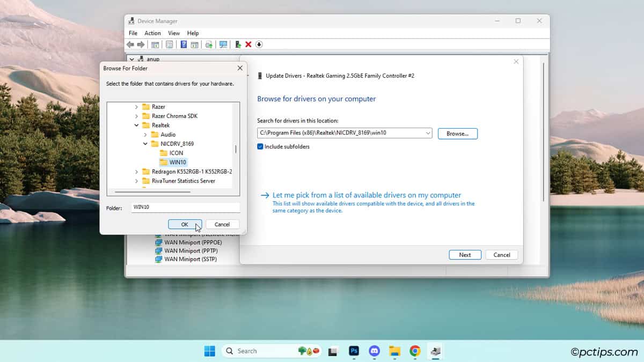Click the Folder name field containing WIN10
644x362 pixels.
click(186, 208)
